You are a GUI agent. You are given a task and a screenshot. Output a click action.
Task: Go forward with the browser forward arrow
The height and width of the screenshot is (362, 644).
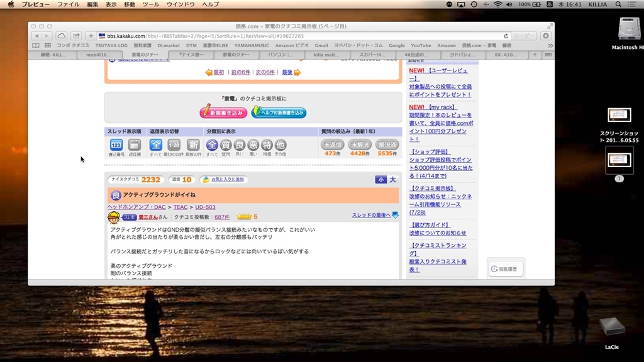47,36
